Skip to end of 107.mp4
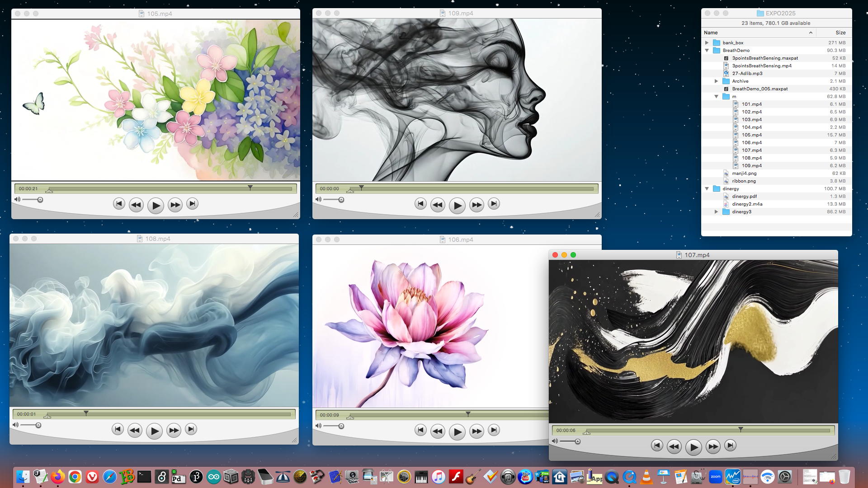868x488 pixels. click(x=730, y=446)
